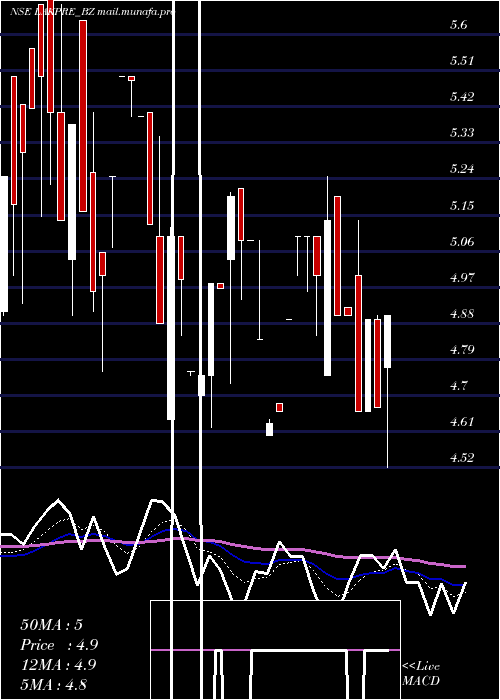Click the 4.61 price axis label
This screenshot has height=700, width=500.
(462, 421)
